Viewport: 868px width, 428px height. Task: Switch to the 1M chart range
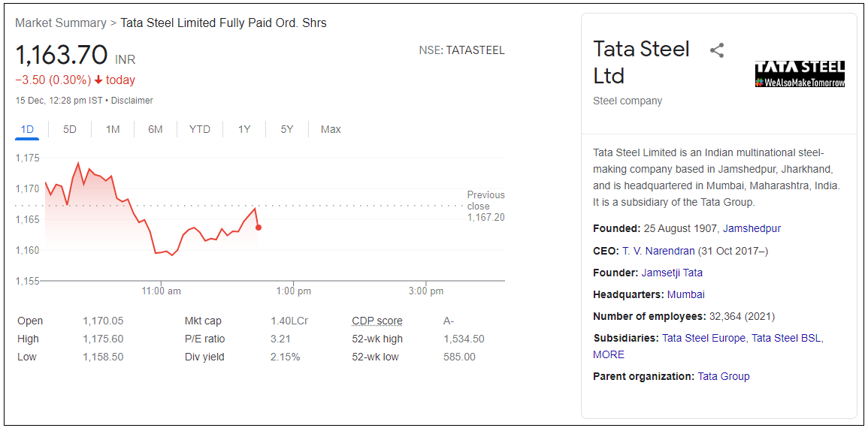(x=113, y=129)
